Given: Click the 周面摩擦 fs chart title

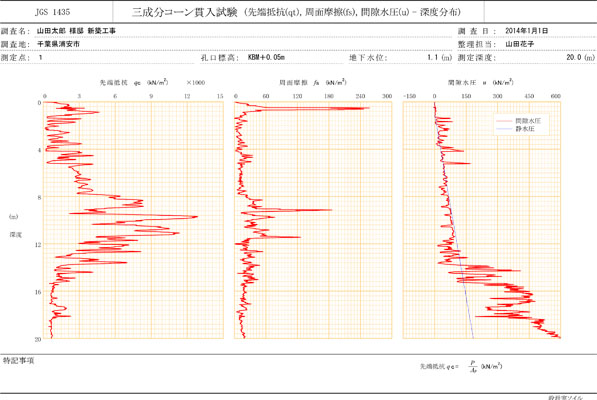Looking at the screenshot, I should 313,82.
